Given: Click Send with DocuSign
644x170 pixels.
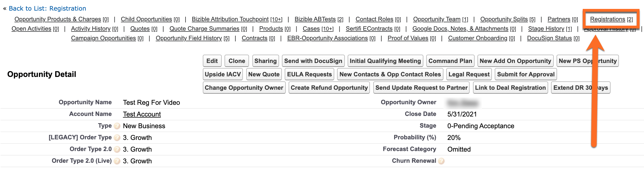Looking at the screenshot, I should (x=313, y=61).
